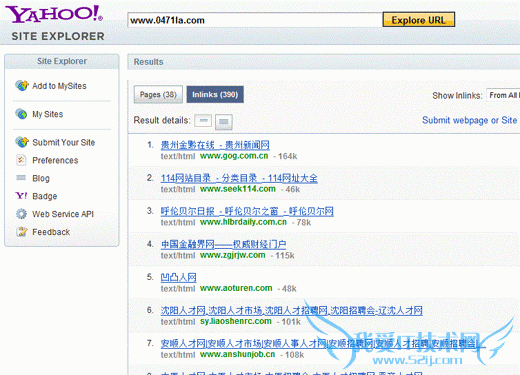Open result 3 link for www.hlbrdaily.com.cn
This screenshot has width=520, height=375.
pos(247,211)
